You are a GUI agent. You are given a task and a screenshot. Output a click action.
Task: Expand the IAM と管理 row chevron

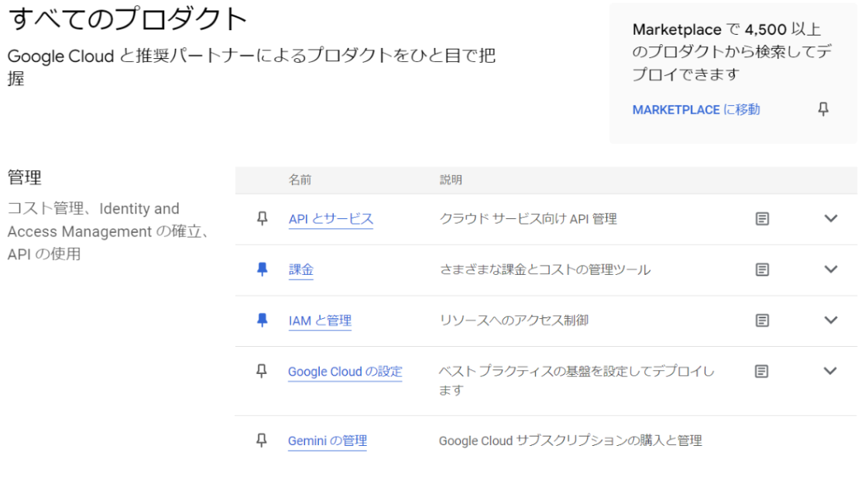tap(831, 321)
